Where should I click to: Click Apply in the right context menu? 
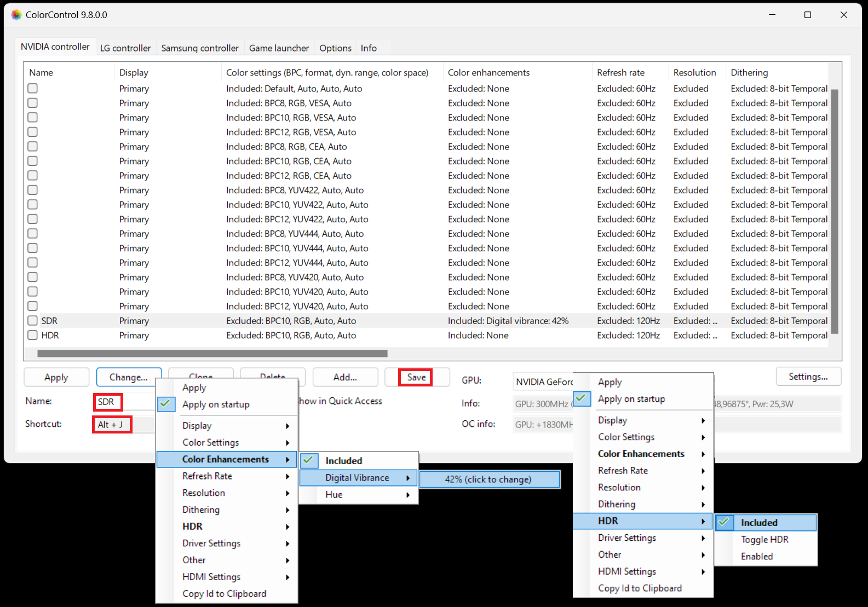pyautogui.click(x=643, y=382)
